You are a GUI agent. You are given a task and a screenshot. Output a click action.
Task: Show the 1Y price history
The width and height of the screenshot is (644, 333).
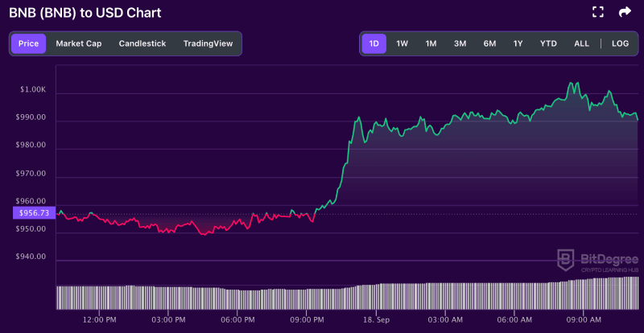pyautogui.click(x=518, y=43)
